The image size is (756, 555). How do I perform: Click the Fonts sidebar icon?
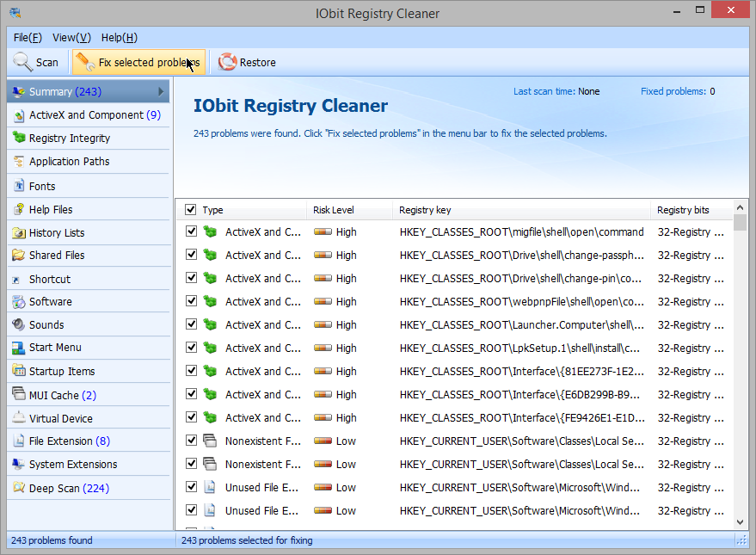click(x=19, y=186)
